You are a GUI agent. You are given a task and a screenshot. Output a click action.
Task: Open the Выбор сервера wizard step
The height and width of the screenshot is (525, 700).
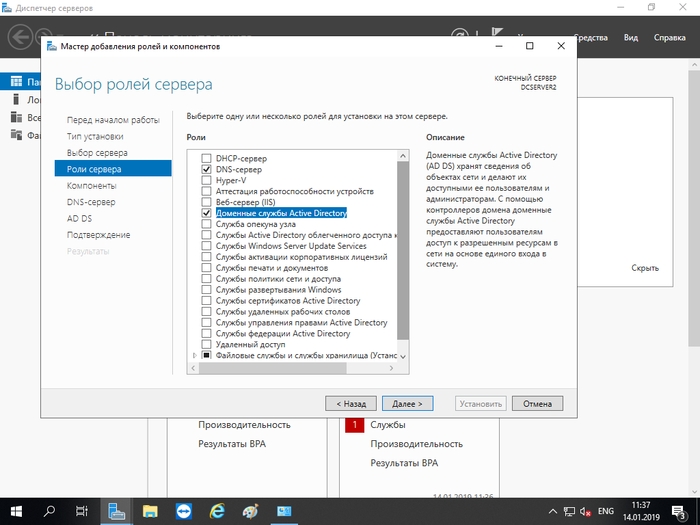pyautogui.click(x=97, y=153)
